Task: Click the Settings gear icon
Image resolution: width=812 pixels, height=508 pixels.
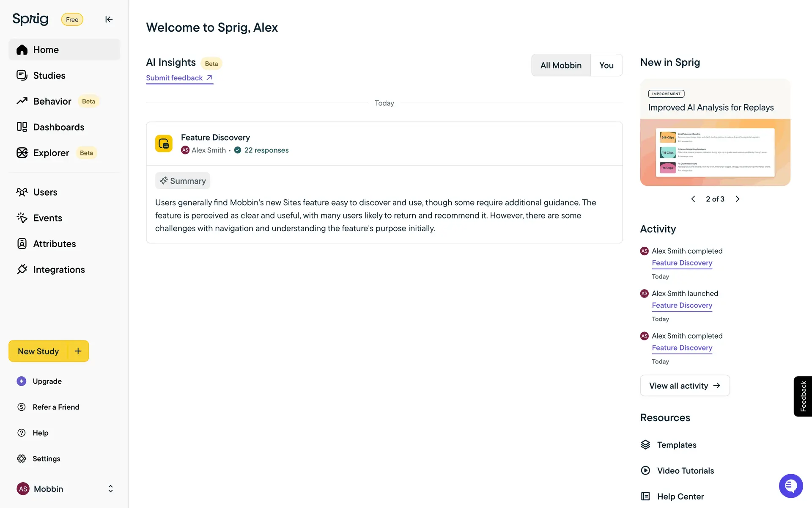Action: tap(22, 459)
